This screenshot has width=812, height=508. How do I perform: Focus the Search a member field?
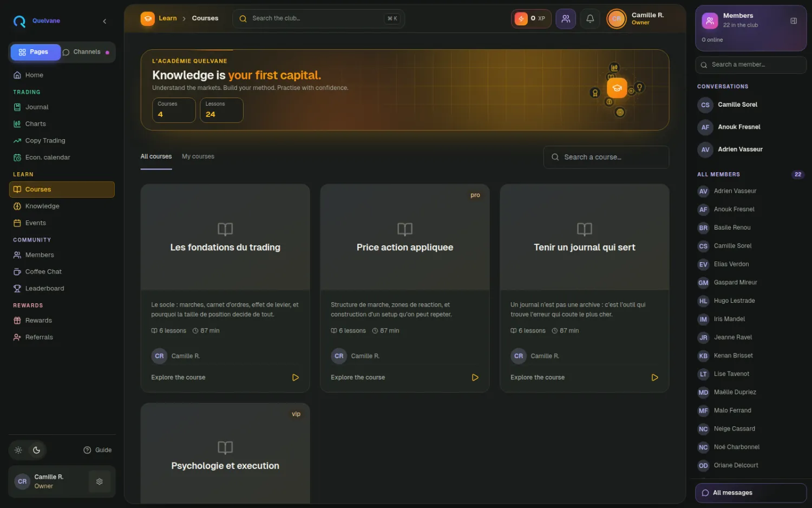(751, 65)
